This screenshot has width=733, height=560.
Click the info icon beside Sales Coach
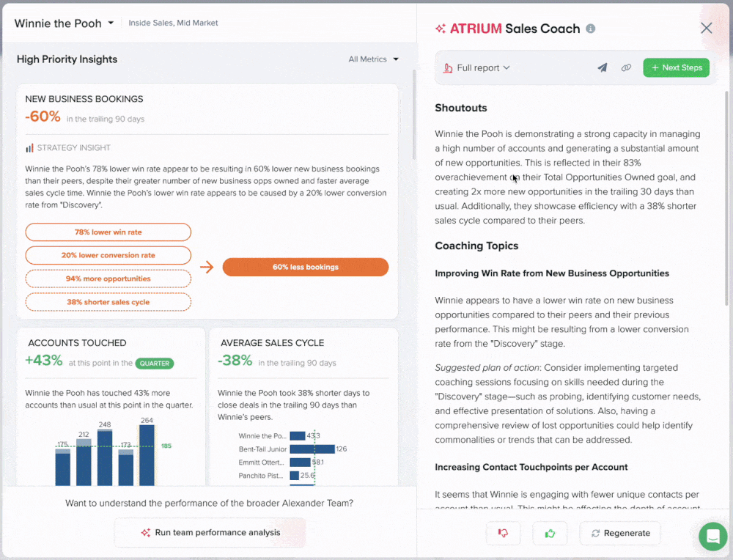[591, 29]
